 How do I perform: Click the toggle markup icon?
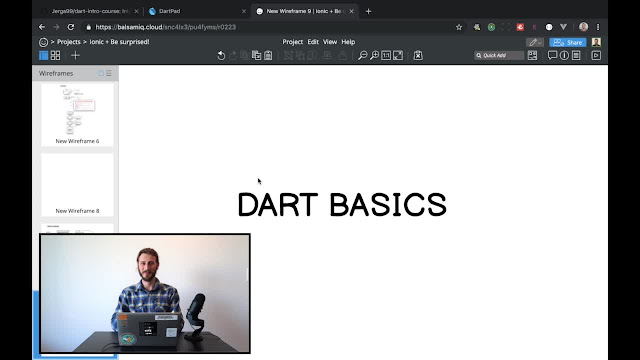(x=418, y=56)
